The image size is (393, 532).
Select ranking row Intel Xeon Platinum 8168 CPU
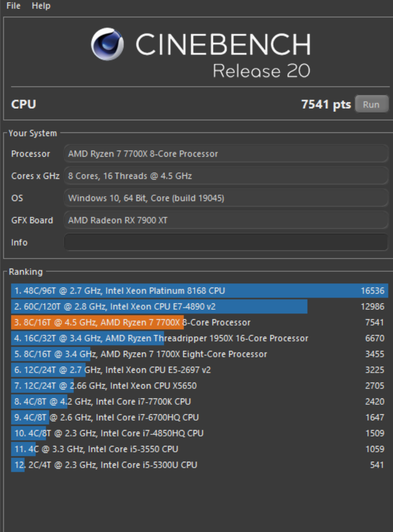[199, 291]
